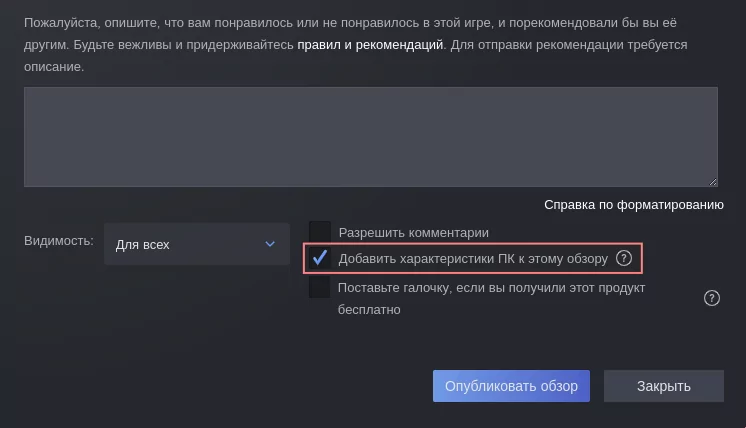Image resolution: width=746 pixels, height=428 pixels.
Task: Uncheck "Добавить характеристики ПК к этому обзору" label
Action: click(473, 258)
